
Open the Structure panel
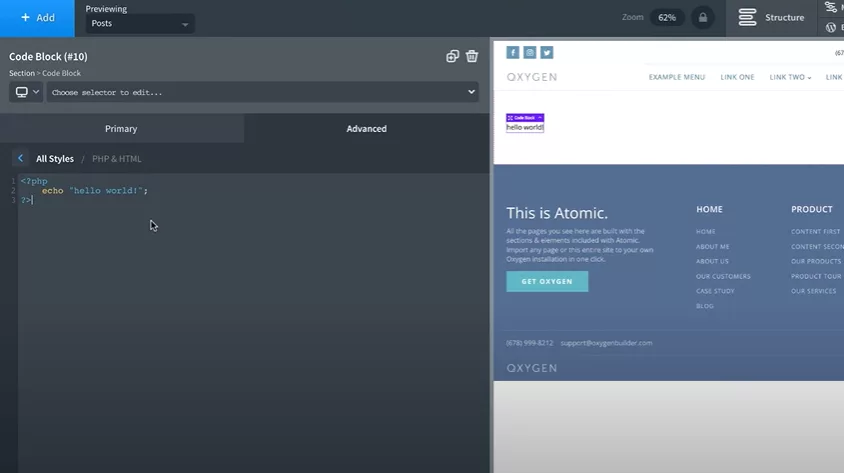pyautogui.click(x=771, y=18)
